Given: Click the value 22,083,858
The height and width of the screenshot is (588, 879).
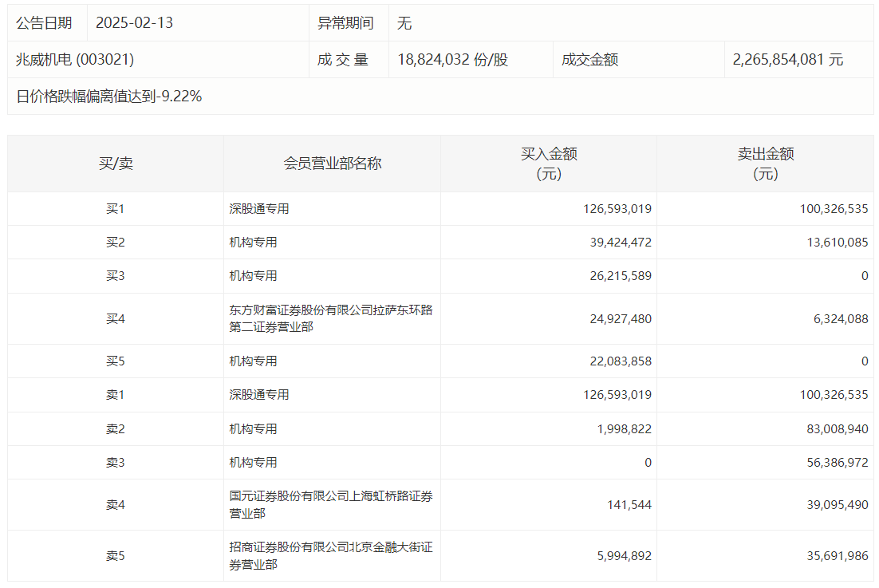Looking at the screenshot, I should coord(621,361).
